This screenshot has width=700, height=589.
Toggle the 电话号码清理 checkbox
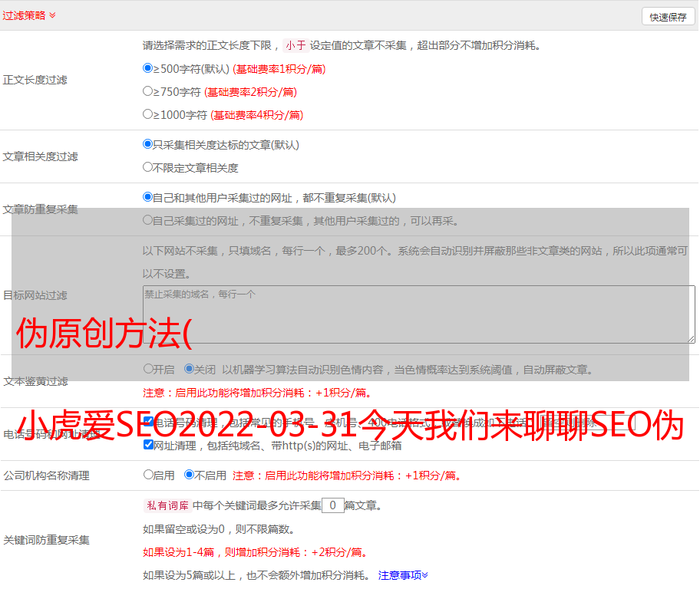(149, 422)
